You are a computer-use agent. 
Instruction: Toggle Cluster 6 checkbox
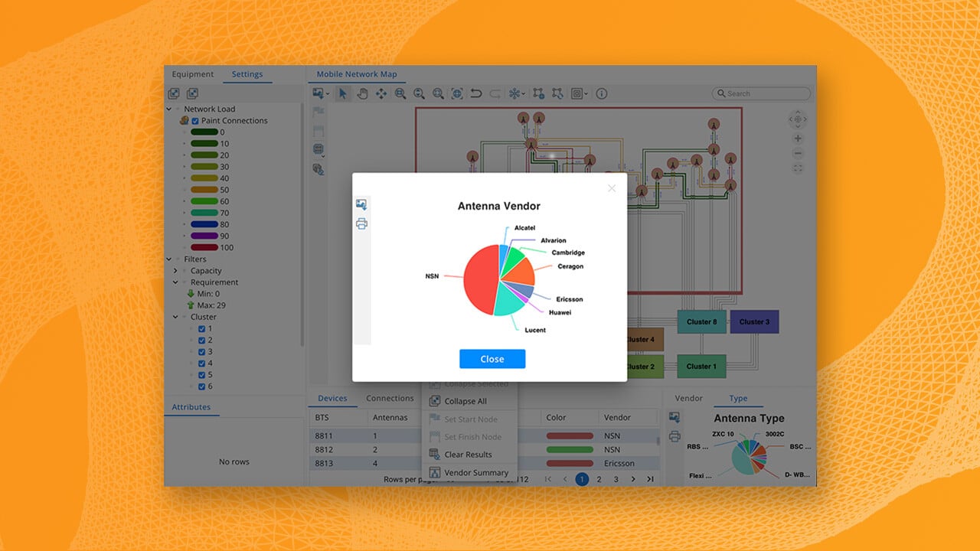click(202, 386)
